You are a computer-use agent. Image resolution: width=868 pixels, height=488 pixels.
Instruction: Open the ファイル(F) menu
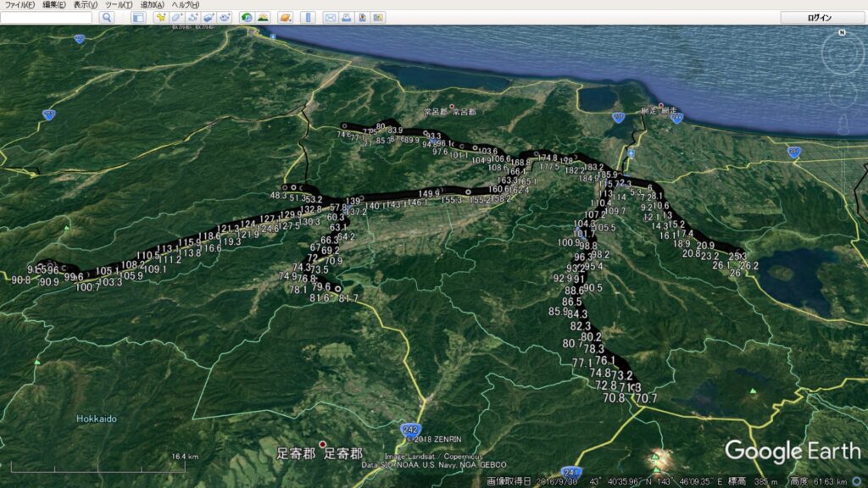(20, 5)
